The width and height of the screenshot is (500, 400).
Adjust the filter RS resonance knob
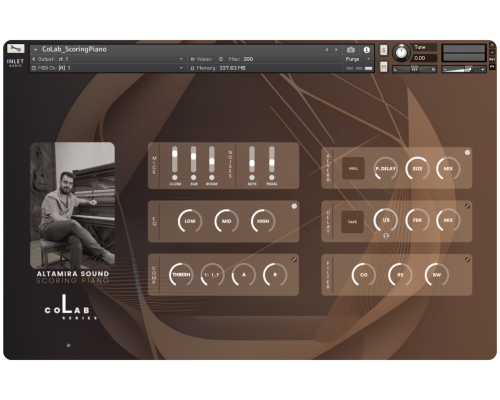[x=400, y=275]
